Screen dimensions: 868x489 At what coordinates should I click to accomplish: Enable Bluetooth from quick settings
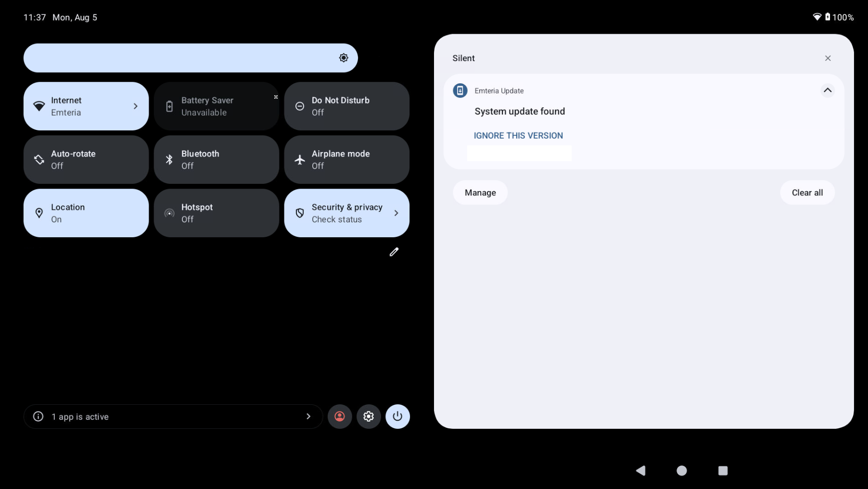(x=216, y=159)
